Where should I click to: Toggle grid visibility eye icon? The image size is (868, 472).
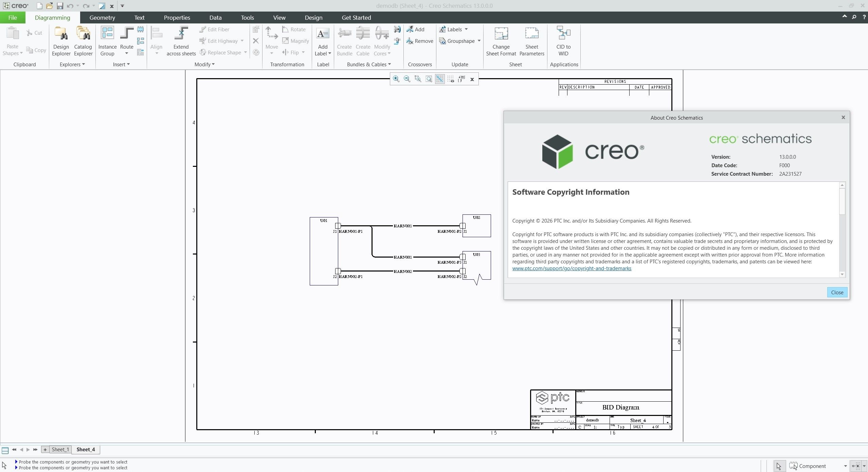(450, 79)
